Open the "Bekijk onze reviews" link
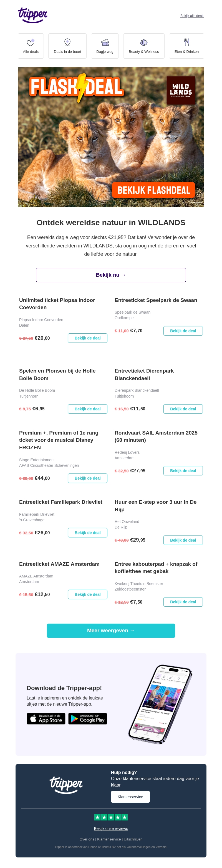Image resolution: width=222 pixels, height=868 pixels. [x=111, y=829]
